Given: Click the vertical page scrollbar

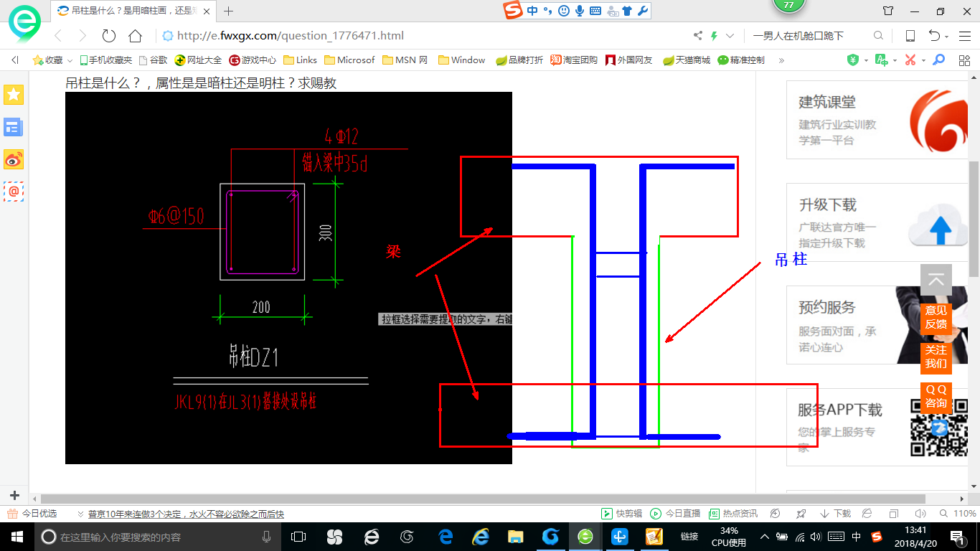Looking at the screenshot, I should click(974, 219).
